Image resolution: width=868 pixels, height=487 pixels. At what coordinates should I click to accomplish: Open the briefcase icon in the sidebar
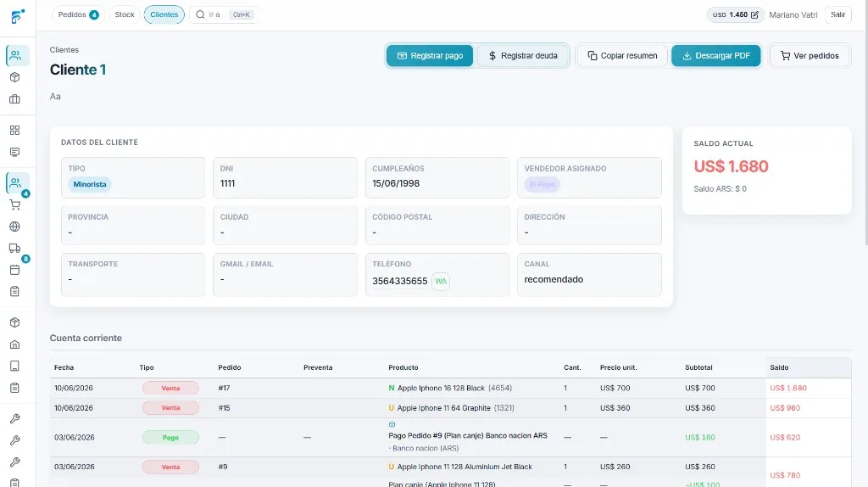15,99
